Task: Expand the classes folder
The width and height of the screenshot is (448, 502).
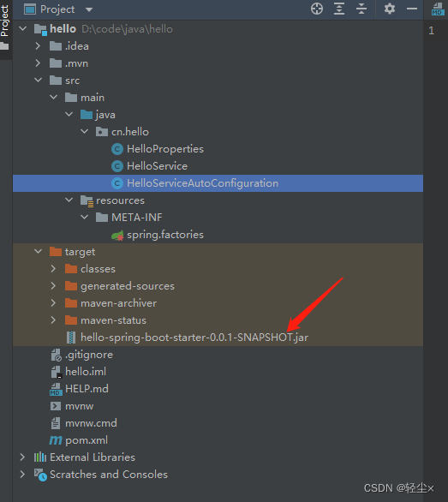Action: click(53, 269)
